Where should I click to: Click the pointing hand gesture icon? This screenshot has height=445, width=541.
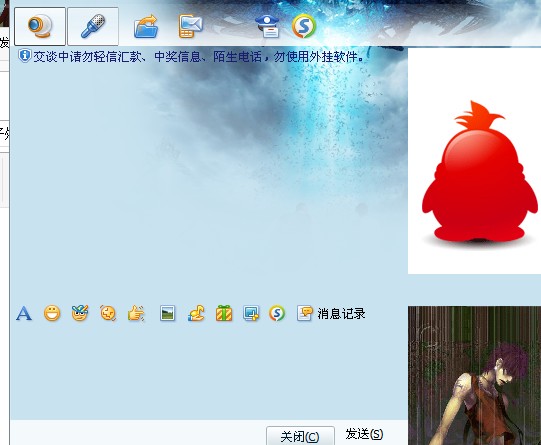136,313
